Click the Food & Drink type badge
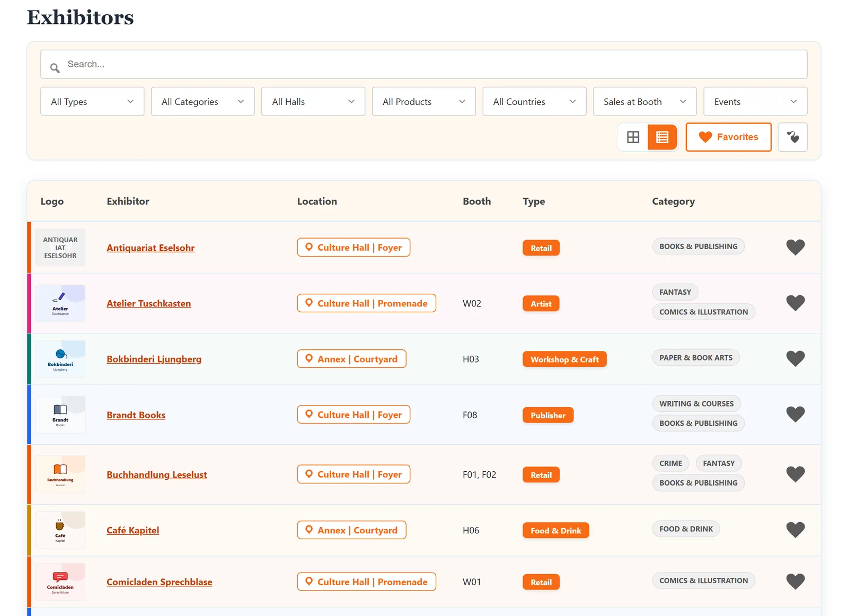This screenshot has width=848, height=616. 555,531
